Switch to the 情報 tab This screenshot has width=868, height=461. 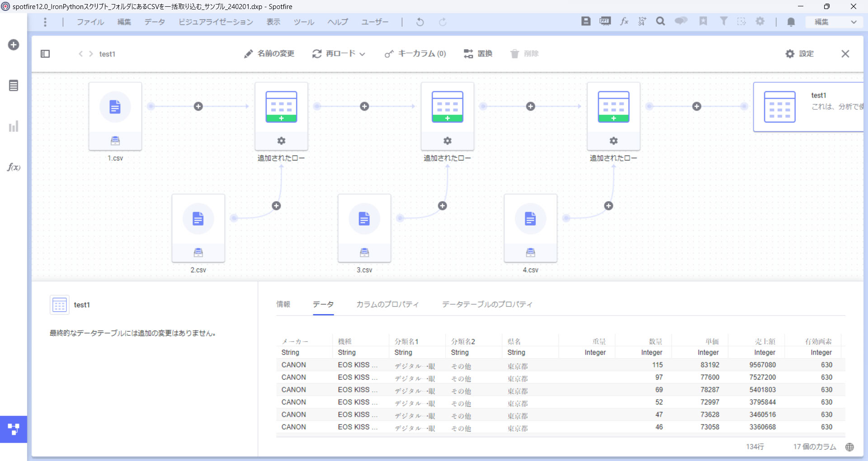click(x=283, y=304)
